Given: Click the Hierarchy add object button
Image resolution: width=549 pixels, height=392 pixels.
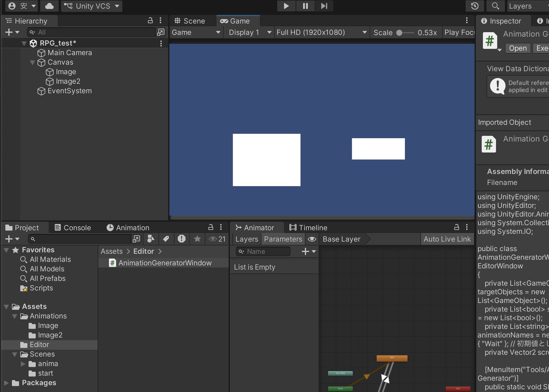Looking at the screenshot, I should (x=12, y=32).
